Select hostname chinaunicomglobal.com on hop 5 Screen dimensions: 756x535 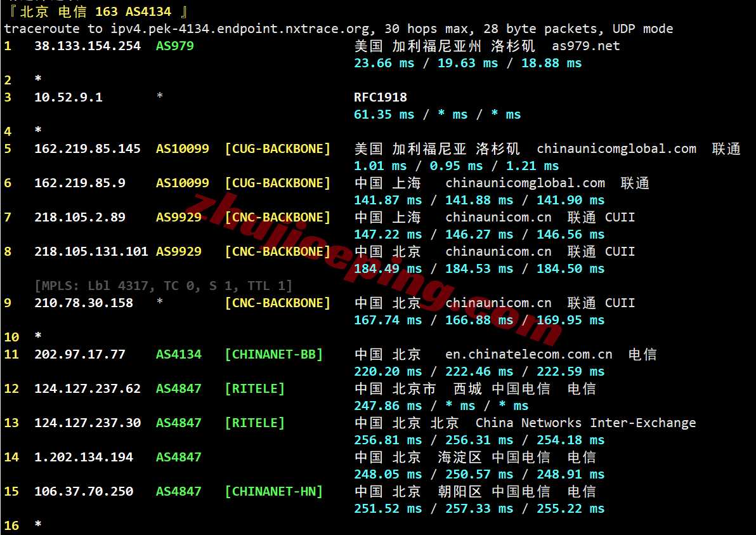[616, 149]
